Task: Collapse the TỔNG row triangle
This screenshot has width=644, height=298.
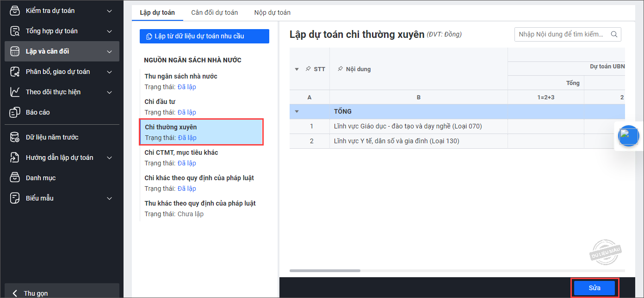Action: click(297, 111)
